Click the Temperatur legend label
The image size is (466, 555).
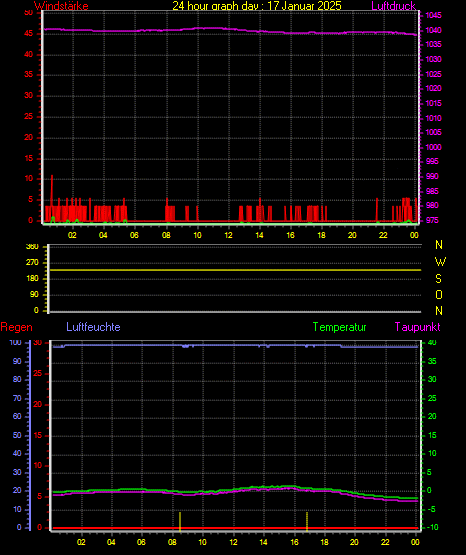pos(339,327)
